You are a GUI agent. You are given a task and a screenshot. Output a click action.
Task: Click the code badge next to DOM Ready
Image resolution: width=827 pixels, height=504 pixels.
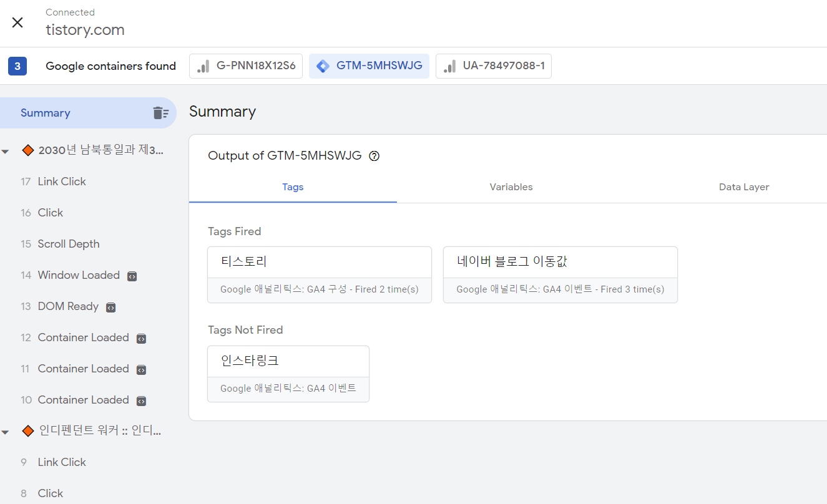pos(110,307)
